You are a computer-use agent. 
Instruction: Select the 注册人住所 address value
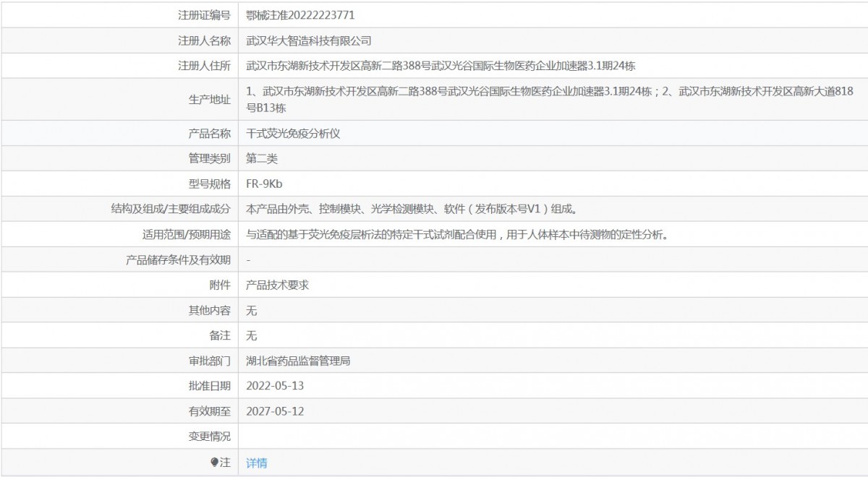[441, 66]
